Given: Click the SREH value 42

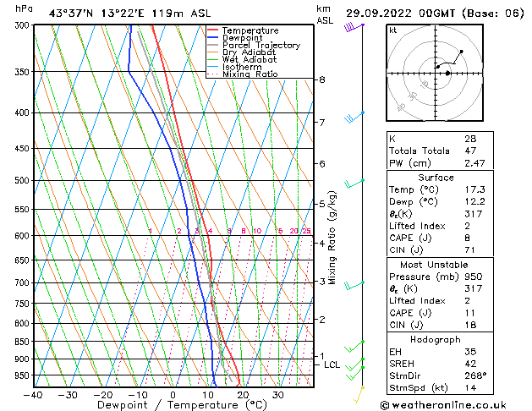Looking at the screenshot, I should click(x=470, y=364).
